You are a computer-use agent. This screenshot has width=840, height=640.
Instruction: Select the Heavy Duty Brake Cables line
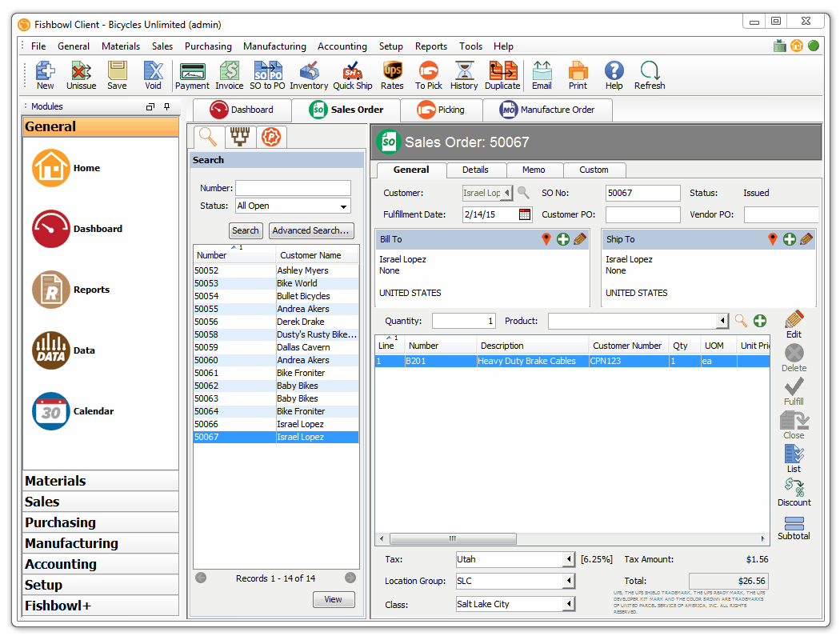pyautogui.click(x=572, y=362)
